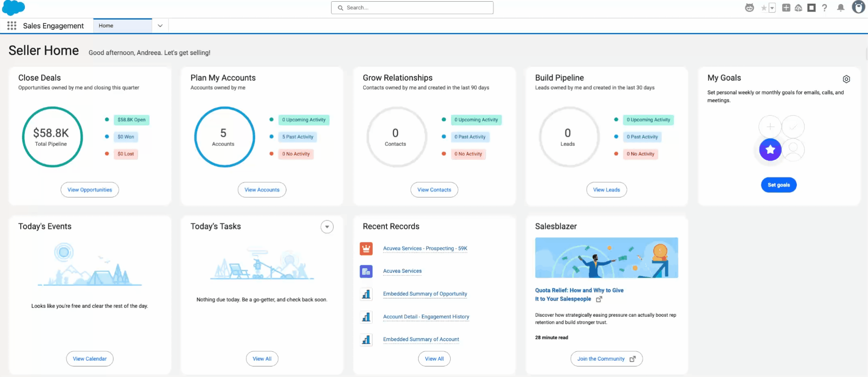
Task: Expand the Home tab navigation chevron
Action: coord(160,26)
